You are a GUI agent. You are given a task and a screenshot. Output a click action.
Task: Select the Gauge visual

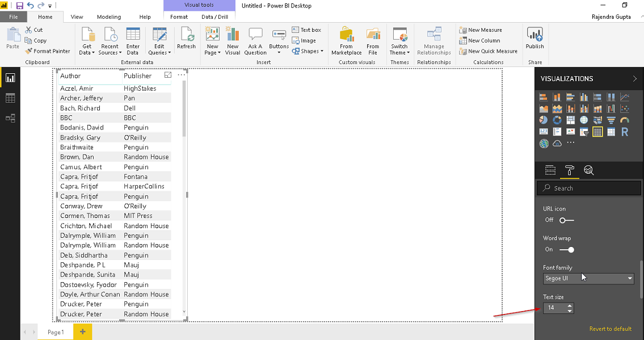point(625,120)
